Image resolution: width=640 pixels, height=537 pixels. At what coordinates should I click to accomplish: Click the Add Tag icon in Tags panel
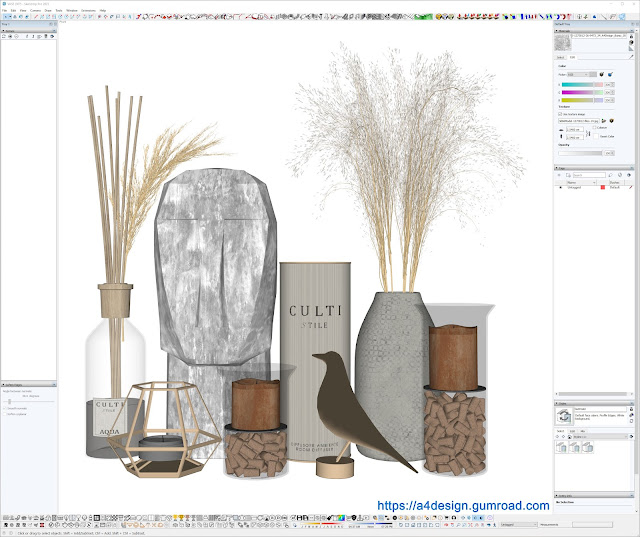[x=559, y=175]
